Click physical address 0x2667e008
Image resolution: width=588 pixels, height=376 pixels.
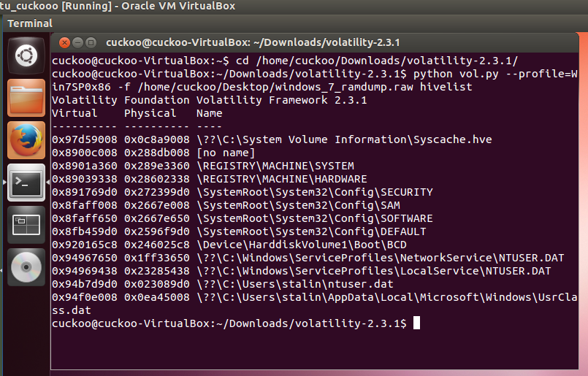tap(157, 205)
